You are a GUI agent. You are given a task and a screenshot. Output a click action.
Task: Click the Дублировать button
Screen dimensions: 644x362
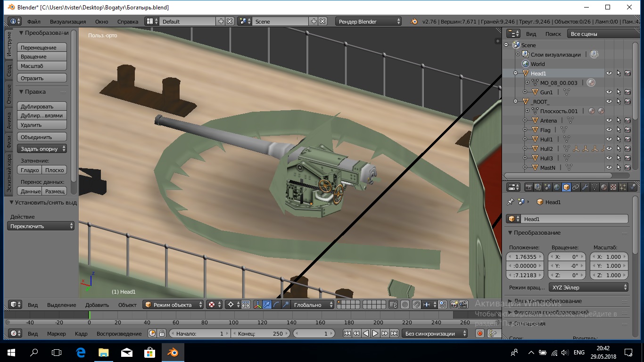pos(42,107)
